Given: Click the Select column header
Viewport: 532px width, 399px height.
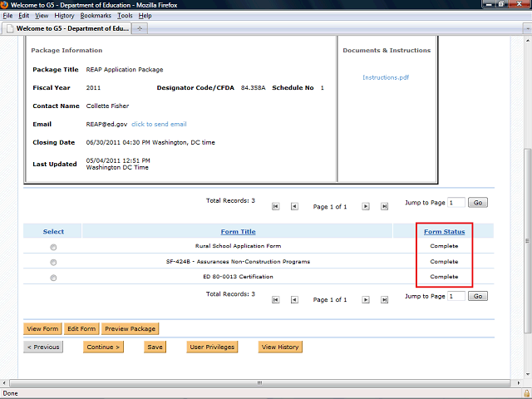Looking at the screenshot, I should pyautogui.click(x=53, y=232).
